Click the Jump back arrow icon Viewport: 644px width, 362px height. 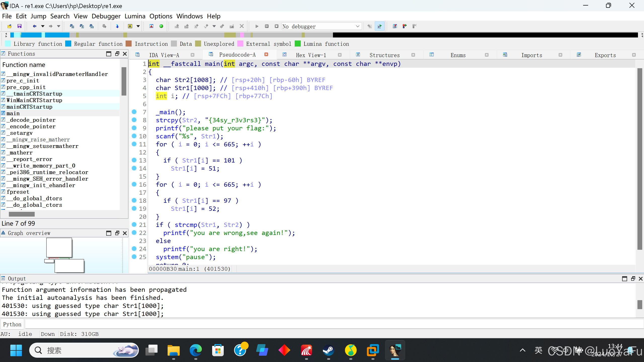[34, 26]
